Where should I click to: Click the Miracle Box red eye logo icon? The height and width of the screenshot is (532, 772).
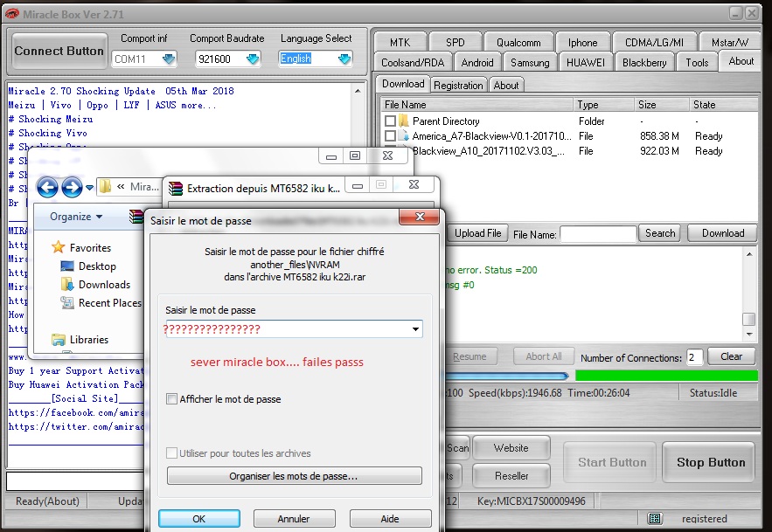[x=12, y=14]
